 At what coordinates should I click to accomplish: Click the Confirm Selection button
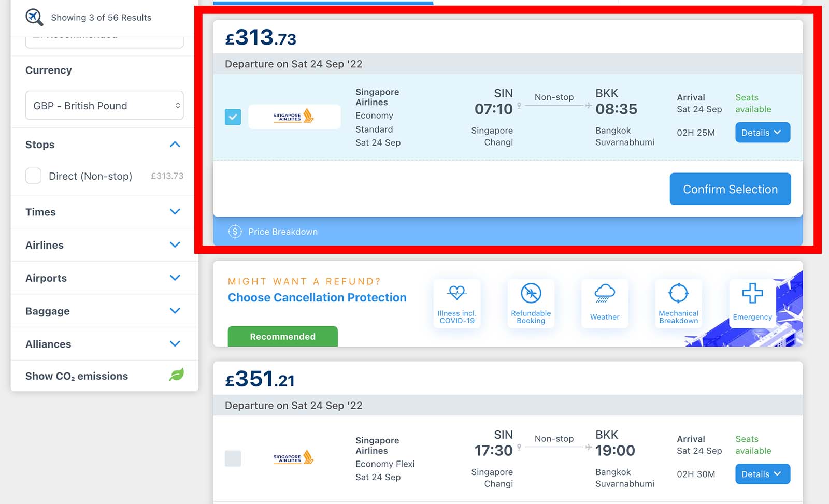[x=730, y=189]
